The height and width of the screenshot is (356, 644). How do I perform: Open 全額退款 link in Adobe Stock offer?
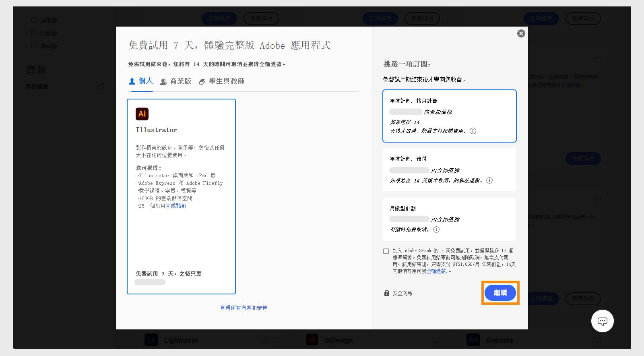tap(436, 271)
